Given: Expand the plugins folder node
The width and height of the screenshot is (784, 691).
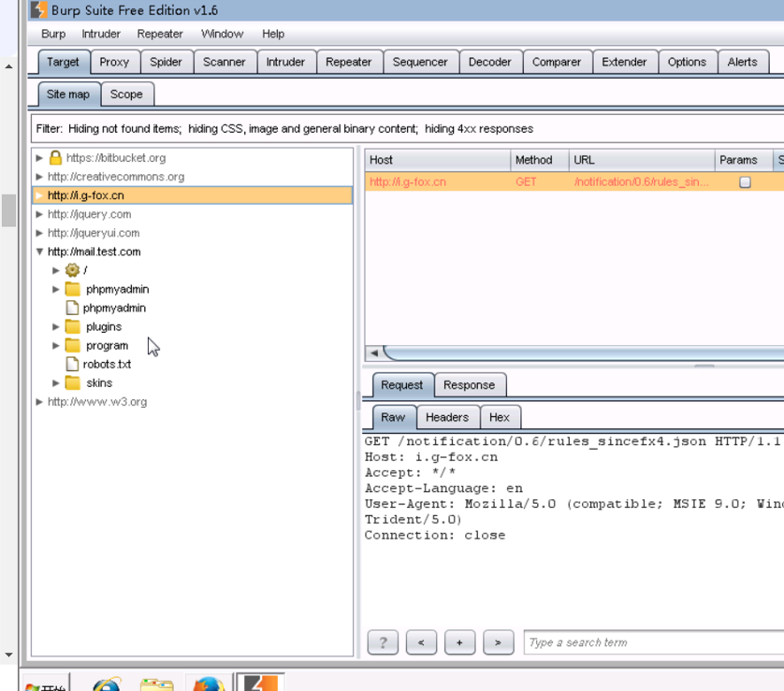Looking at the screenshot, I should pyautogui.click(x=56, y=326).
